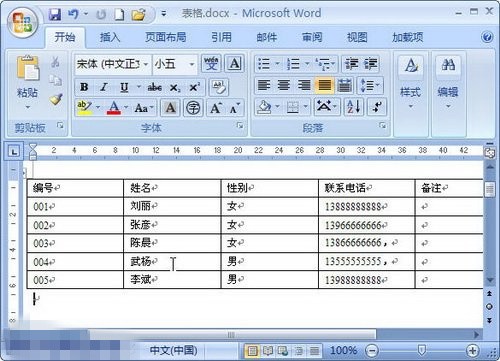
Task: Click the Sort A-Z icon
Action: pos(354,107)
